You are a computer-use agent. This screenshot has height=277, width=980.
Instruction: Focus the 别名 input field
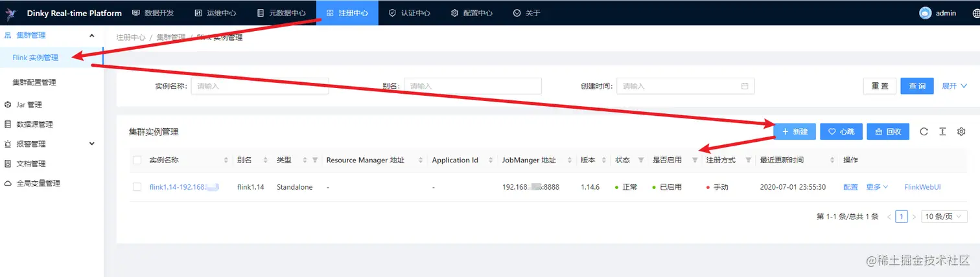tap(472, 86)
